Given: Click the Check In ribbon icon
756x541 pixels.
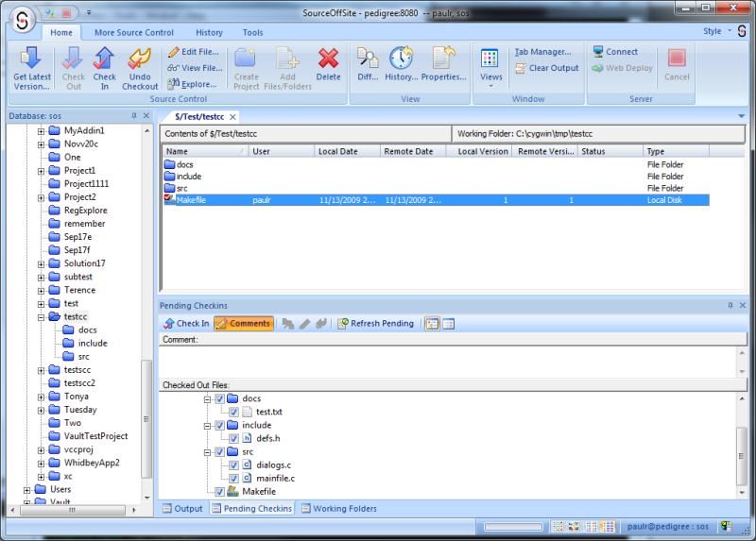Looking at the screenshot, I should pyautogui.click(x=105, y=60).
